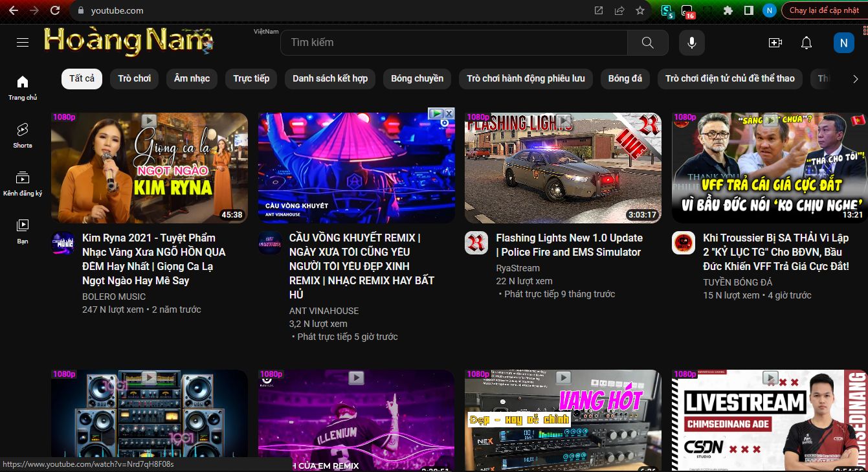Open the hamburger guide menu
The width and height of the screenshot is (868, 472).
tap(23, 43)
